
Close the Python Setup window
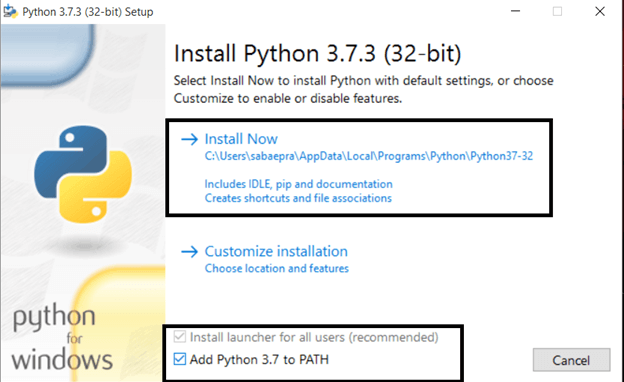(x=600, y=11)
